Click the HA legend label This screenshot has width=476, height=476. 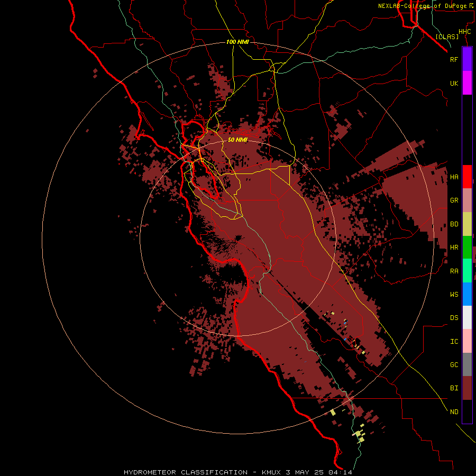pyautogui.click(x=454, y=177)
